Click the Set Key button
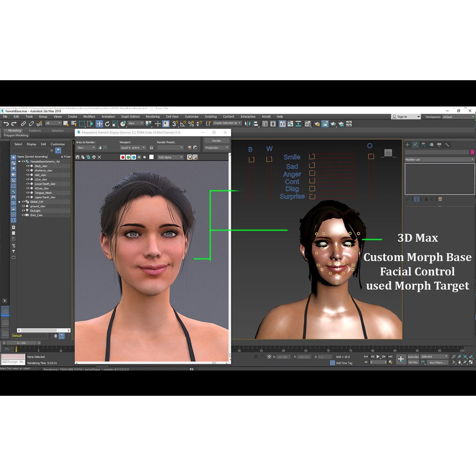 (413, 362)
